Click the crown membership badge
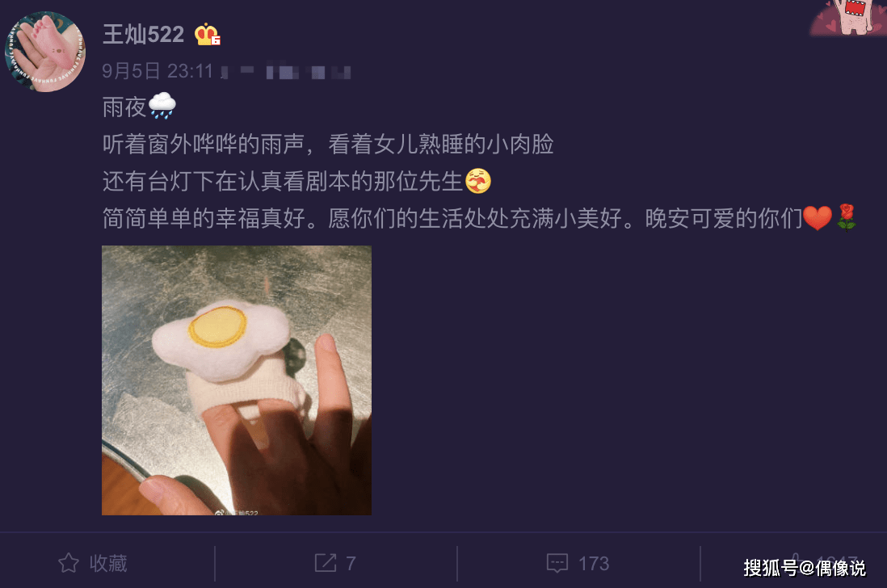887x588 pixels. pos(208,35)
